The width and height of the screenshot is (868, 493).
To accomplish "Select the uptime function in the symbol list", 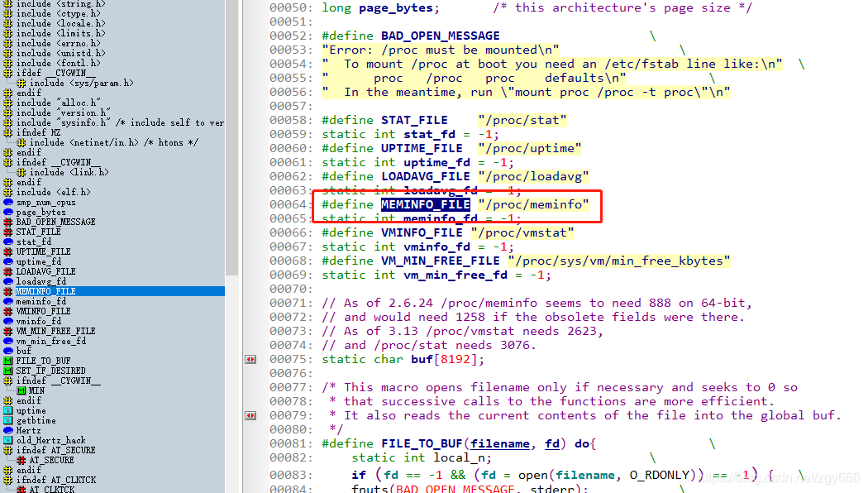I will pos(31,411).
